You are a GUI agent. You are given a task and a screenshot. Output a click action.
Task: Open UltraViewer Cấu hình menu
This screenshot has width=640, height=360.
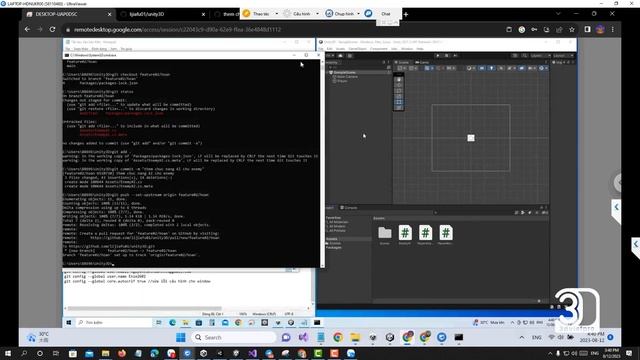301,13
